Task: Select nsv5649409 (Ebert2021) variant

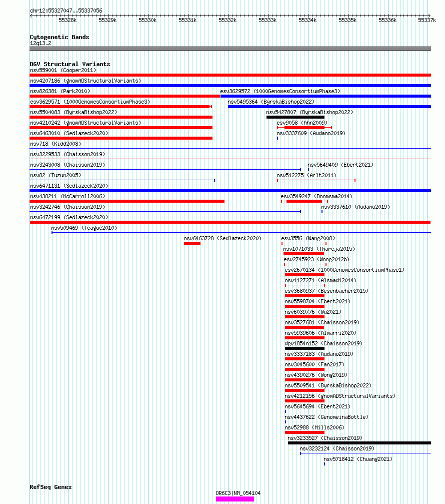Action: (x=340, y=165)
